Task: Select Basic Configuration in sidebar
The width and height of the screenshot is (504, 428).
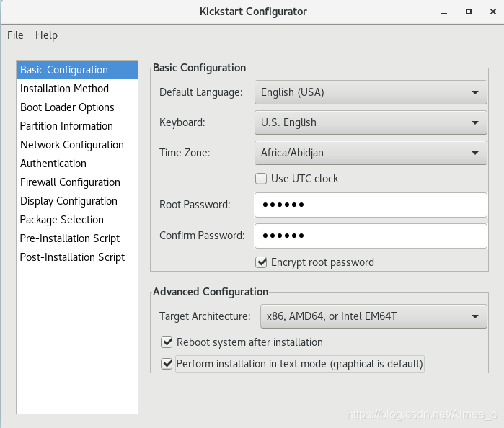Action: click(77, 70)
